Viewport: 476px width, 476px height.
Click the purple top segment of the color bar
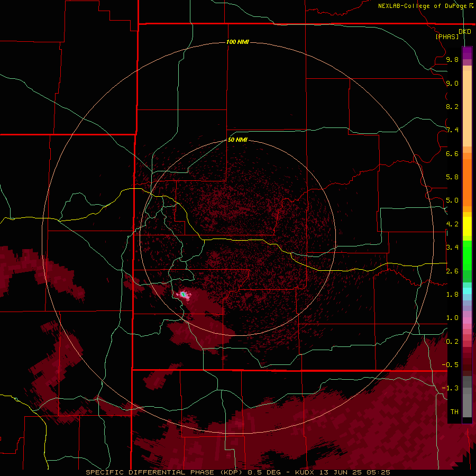tap(467, 53)
